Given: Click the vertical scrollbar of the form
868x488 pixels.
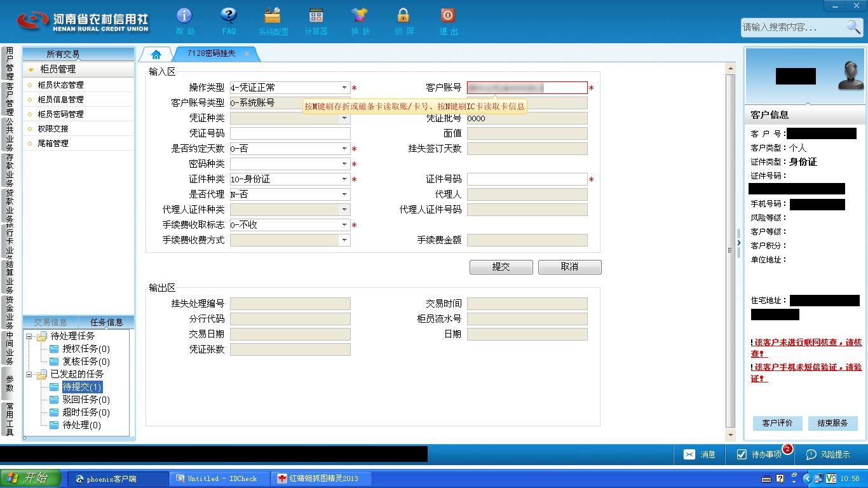Looking at the screenshot, I should (x=730, y=250).
